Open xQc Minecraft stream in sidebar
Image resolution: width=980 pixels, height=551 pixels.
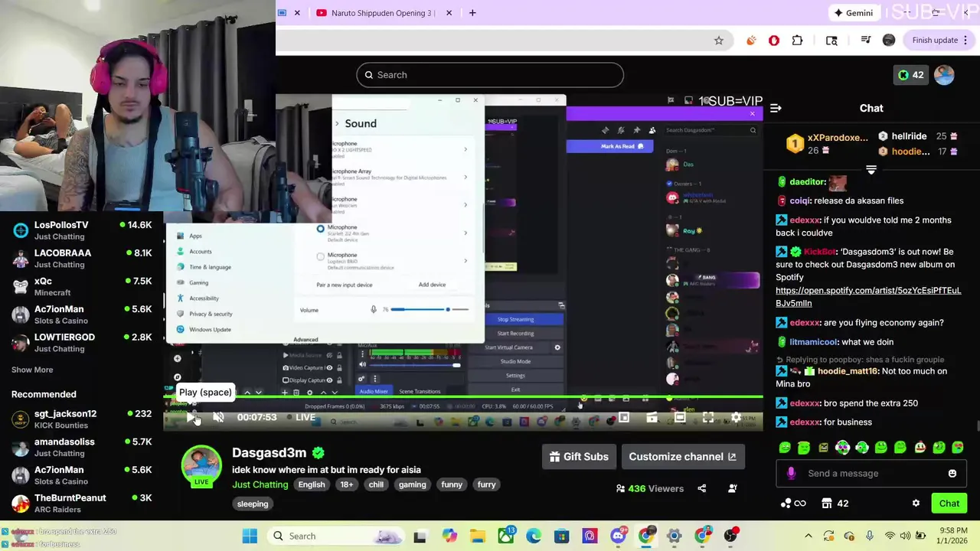(82, 286)
